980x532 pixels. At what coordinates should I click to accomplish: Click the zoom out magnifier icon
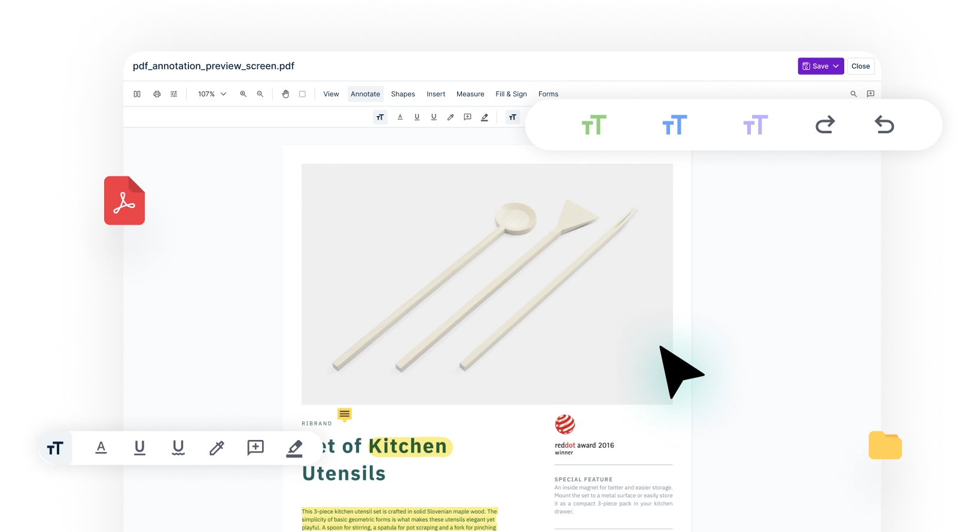(x=260, y=94)
